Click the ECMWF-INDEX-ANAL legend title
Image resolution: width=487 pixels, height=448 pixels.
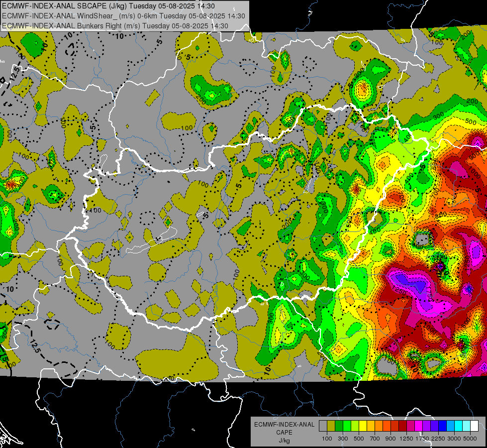(284, 425)
